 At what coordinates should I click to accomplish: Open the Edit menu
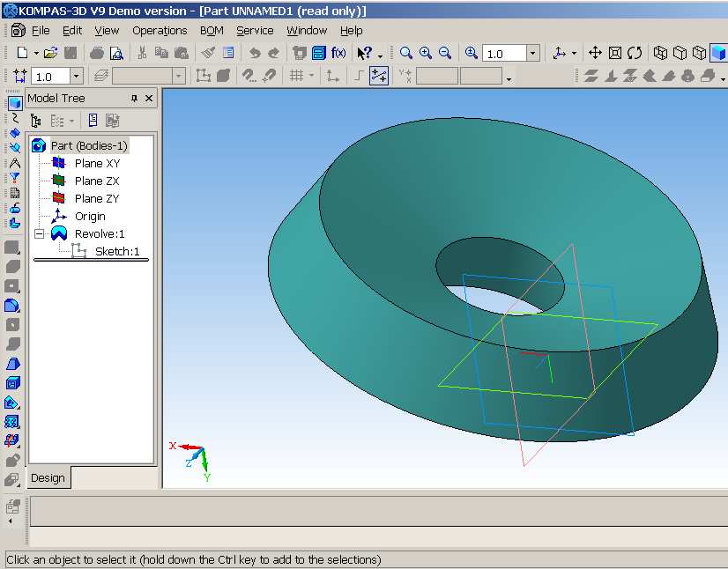click(72, 31)
